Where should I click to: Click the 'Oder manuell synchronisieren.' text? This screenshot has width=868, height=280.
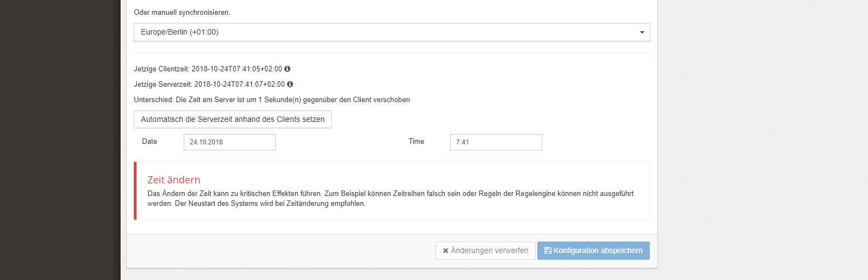tap(182, 13)
